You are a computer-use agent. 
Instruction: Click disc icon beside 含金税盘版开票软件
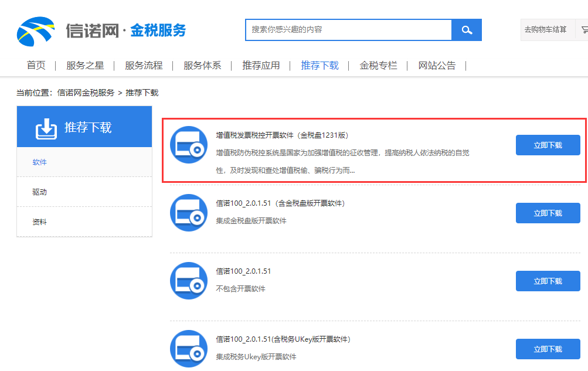[x=189, y=213]
